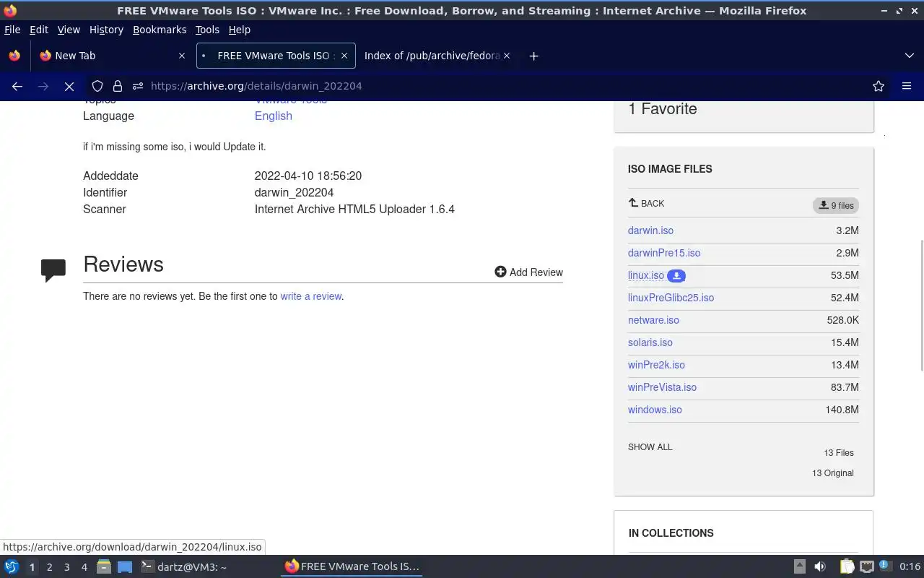Open the History menu
The width and height of the screenshot is (924, 578).
[106, 30]
